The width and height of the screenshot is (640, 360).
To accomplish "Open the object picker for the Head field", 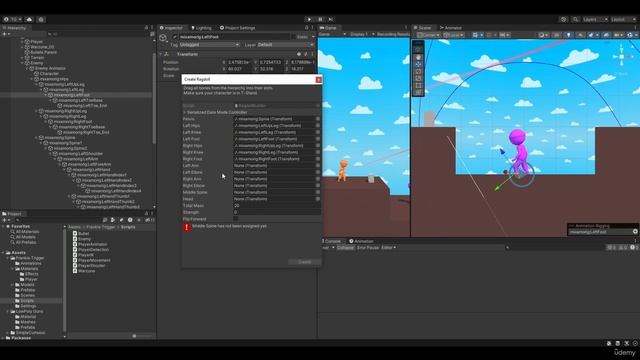I will (318, 199).
